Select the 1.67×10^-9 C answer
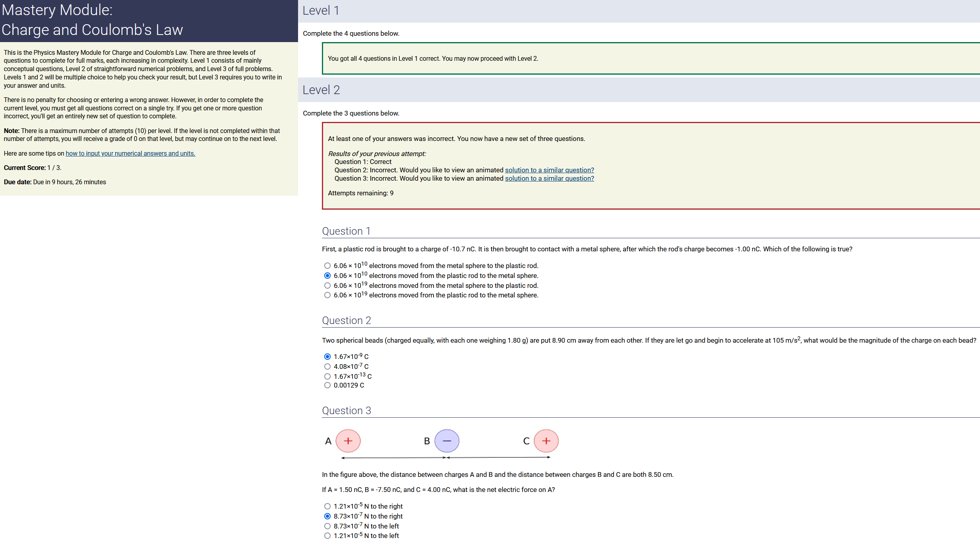This screenshot has width=980, height=542. click(x=327, y=357)
